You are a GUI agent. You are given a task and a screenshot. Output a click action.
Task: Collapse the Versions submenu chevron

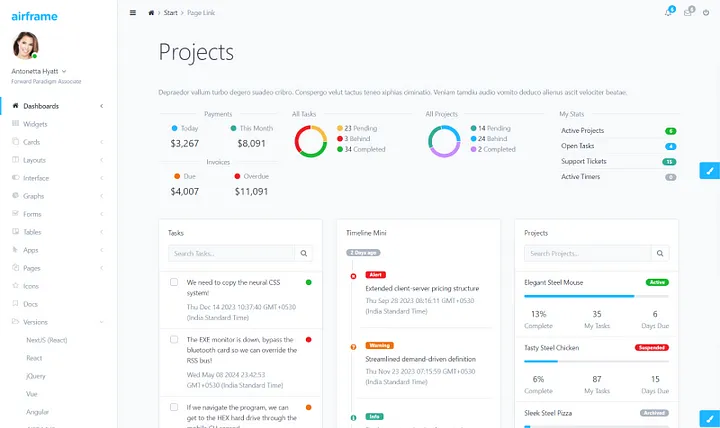(101, 322)
